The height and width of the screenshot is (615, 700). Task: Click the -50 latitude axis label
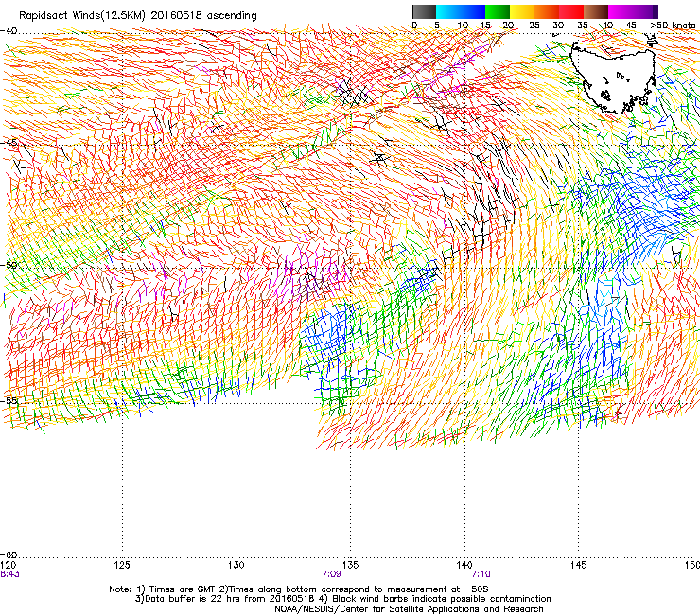9,265
